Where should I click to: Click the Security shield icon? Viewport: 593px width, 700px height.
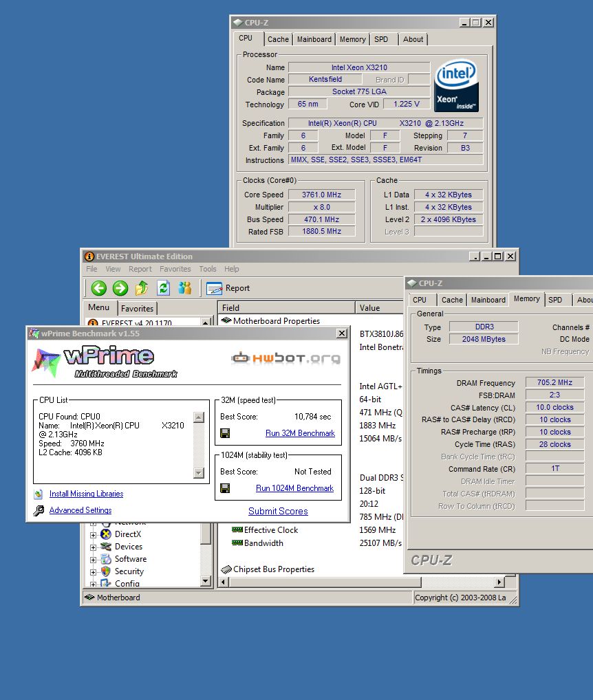106,571
